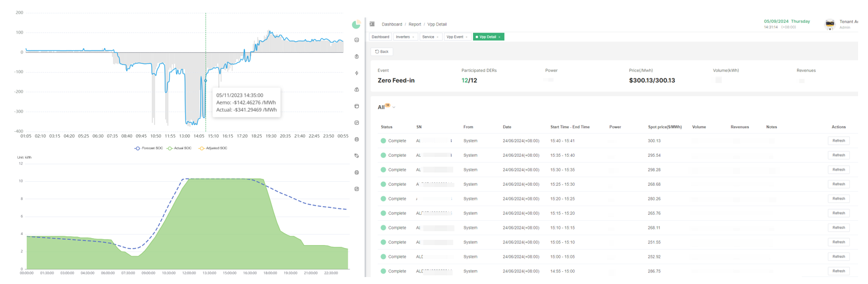This screenshot has width=868, height=284.
Task: Refresh the 15:15 - 15:20 event row
Action: click(838, 213)
